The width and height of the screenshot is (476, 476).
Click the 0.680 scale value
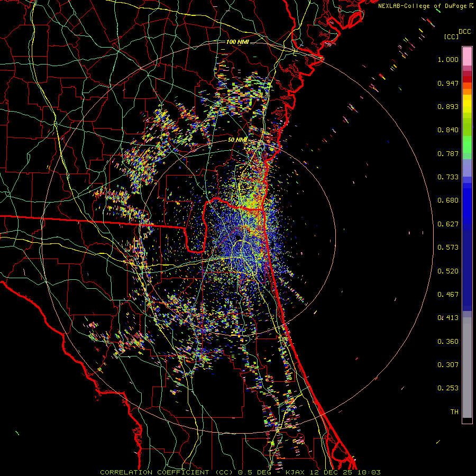click(x=448, y=200)
